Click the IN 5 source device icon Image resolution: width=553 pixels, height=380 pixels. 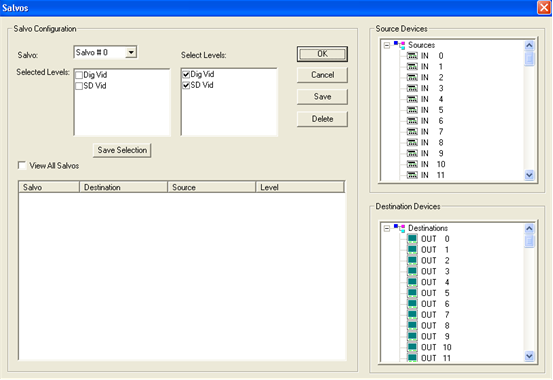(412, 110)
